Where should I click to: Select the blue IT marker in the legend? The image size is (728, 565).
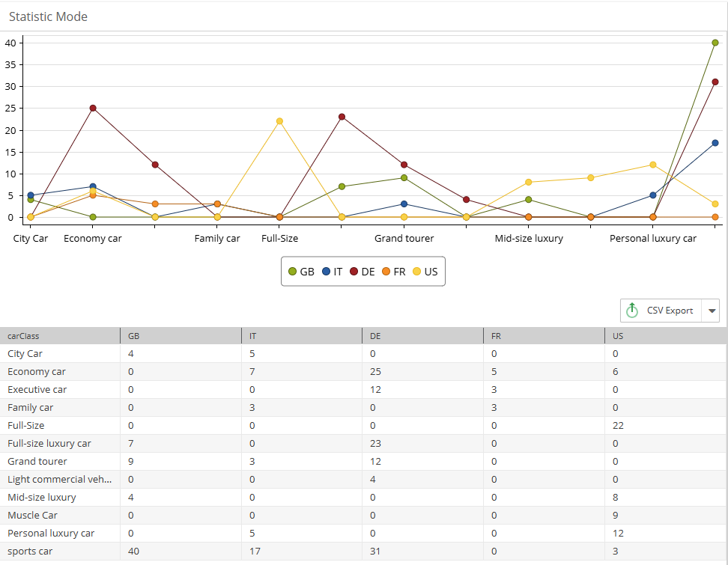pyautogui.click(x=326, y=272)
